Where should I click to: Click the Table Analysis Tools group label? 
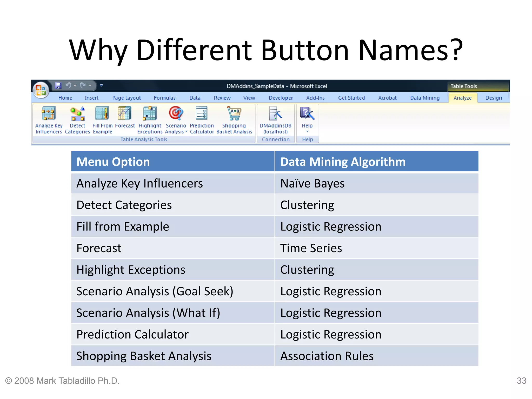[144, 139]
